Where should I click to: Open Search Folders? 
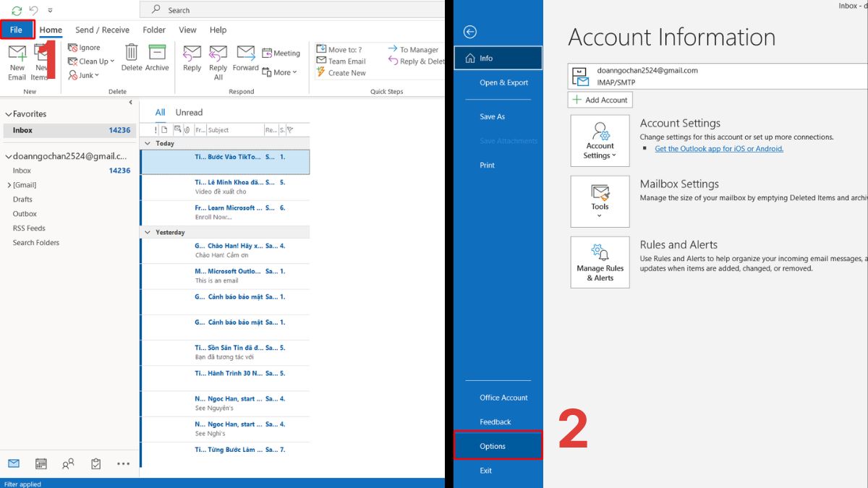point(36,243)
